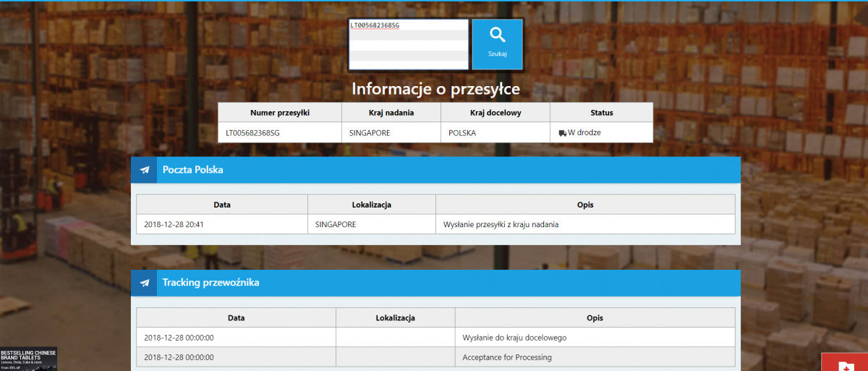Click the date beside Acceptance for Processing
The image size is (868, 371).
179,357
